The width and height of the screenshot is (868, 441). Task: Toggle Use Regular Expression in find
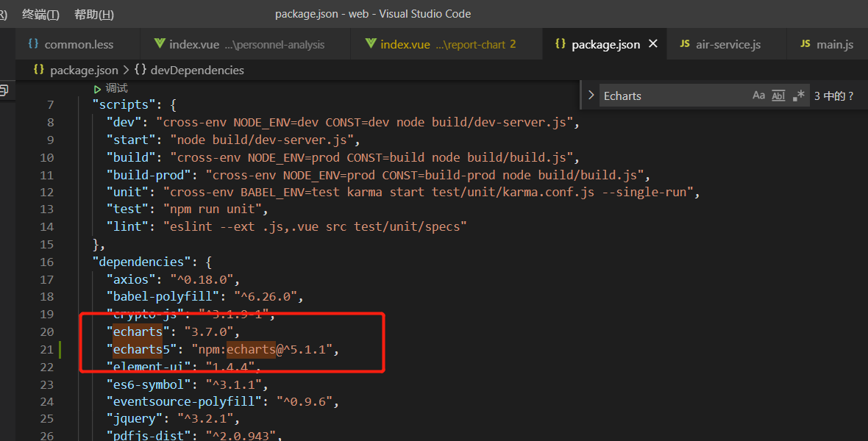798,96
